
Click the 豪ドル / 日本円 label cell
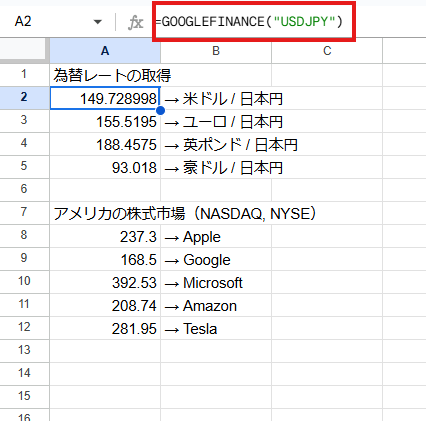click(x=216, y=167)
